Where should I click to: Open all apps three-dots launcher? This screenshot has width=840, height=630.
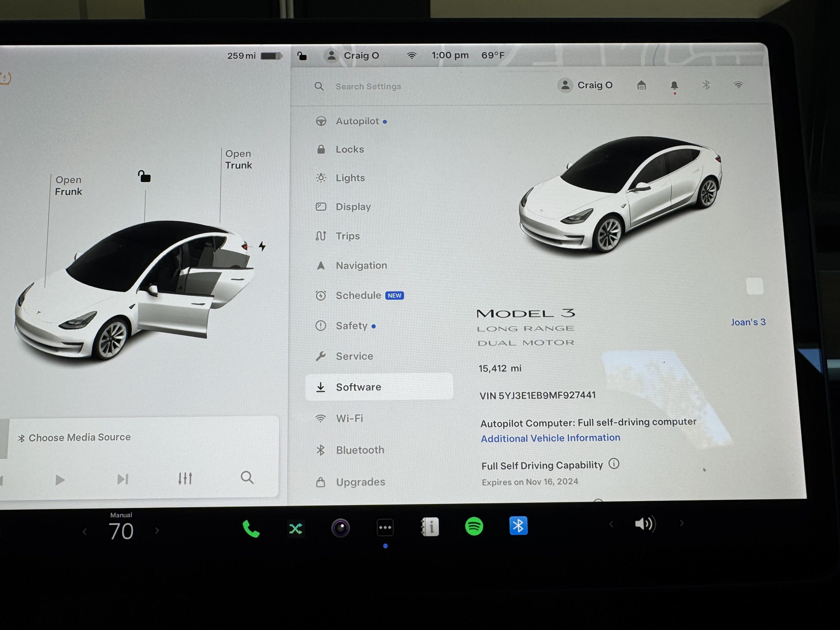point(385,528)
